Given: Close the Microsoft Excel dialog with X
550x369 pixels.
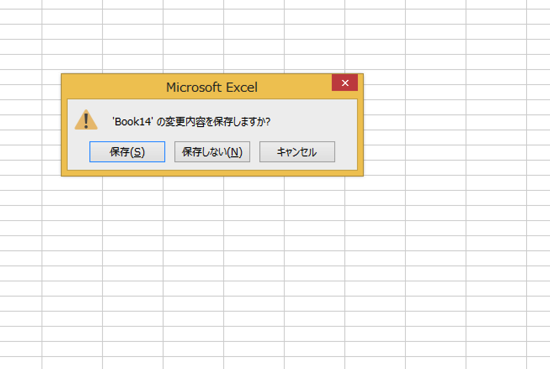Looking at the screenshot, I should (345, 83).
